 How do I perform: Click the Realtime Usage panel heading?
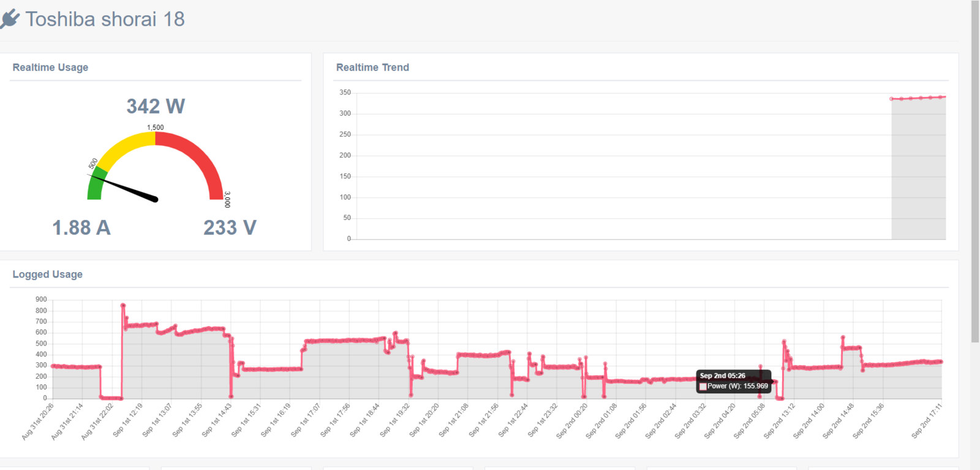point(50,67)
